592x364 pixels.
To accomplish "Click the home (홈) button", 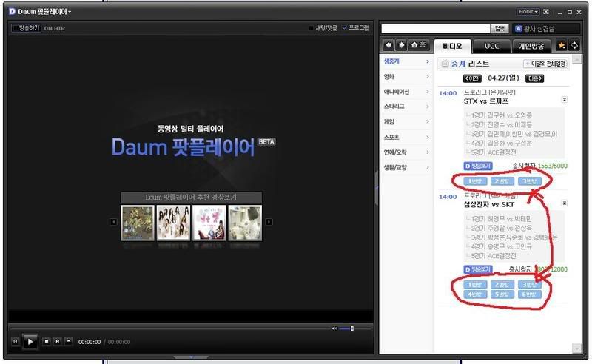I will (418, 45).
